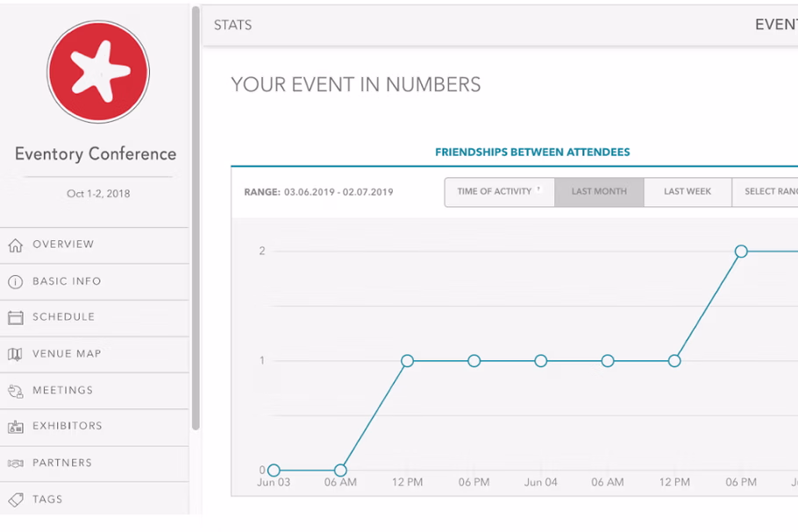Open the Schedule menu item
798x532 pixels.
click(x=63, y=317)
